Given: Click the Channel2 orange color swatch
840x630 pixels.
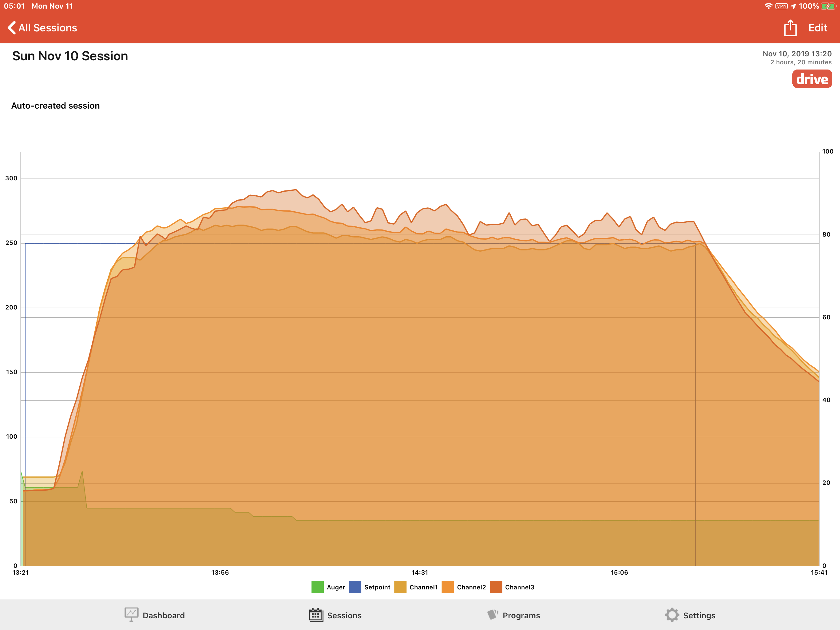Looking at the screenshot, I should pos(448,587).
